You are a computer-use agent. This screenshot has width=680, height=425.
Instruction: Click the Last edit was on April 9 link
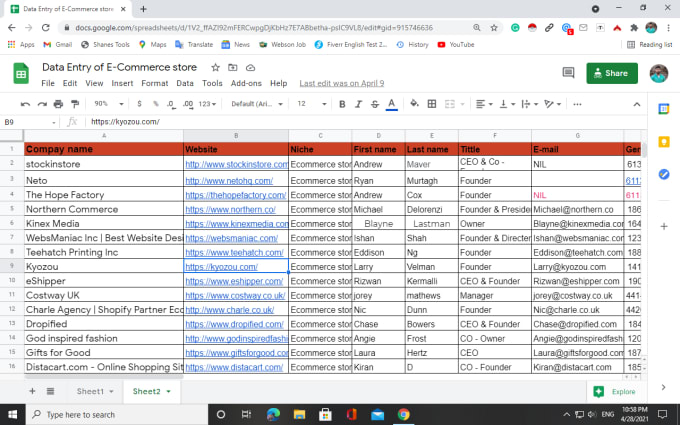(x=342, y=83)
